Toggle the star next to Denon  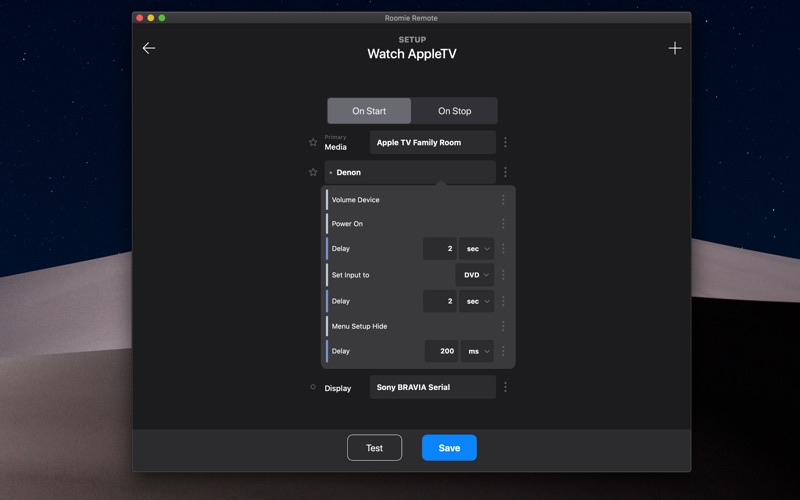[x=313, y=172]
